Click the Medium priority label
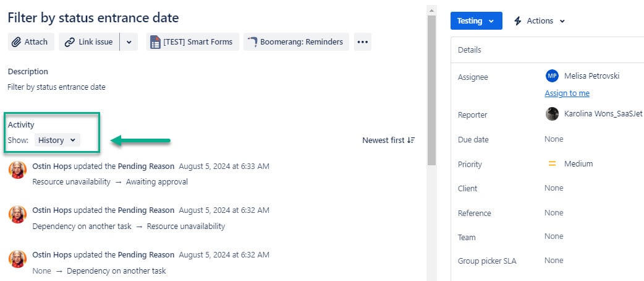 pyautogui.click(x=578, y=164)
